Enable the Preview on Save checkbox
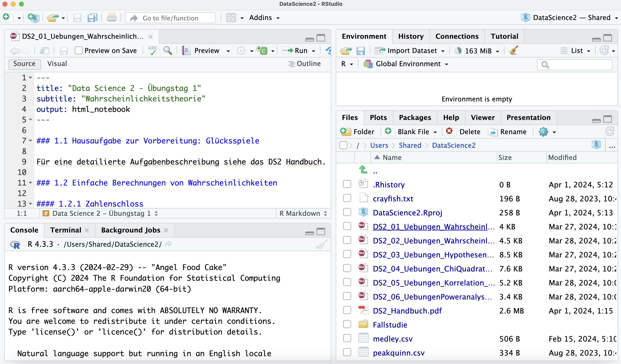The height and width of the screenshot is (364, 621). [x=79, y=50]
